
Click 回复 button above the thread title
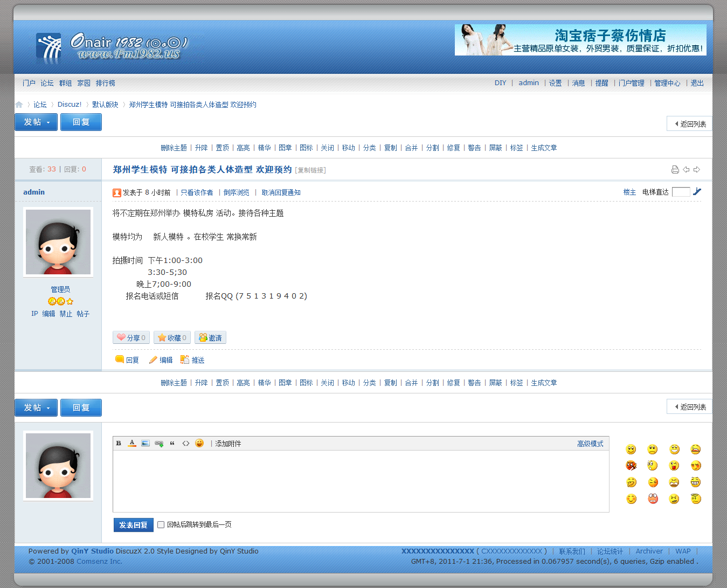[x=81, y=122]
